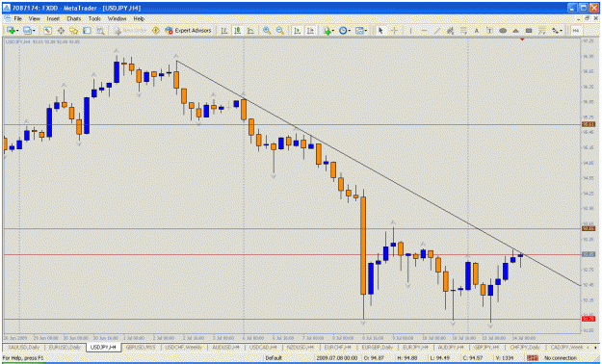Zoom out the chart
Image resolution: width=602 pixels, height=364 pixels.
[x=280, y=31]
